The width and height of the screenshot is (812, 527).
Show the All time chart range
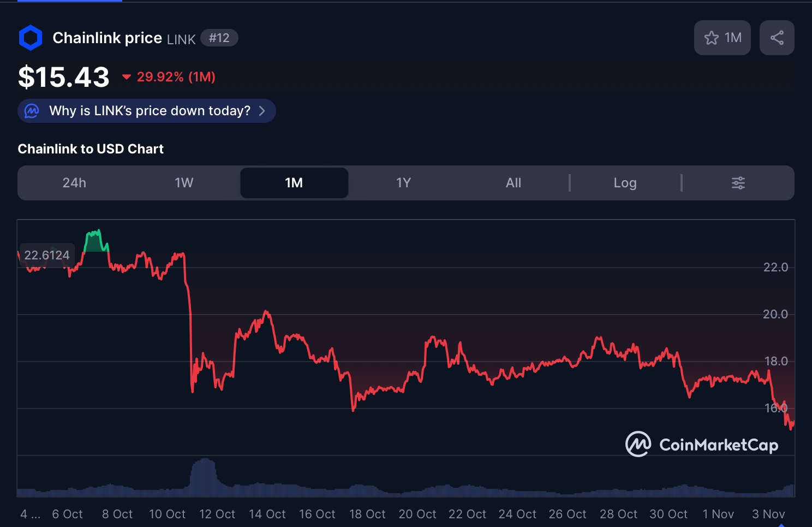pyautogui.click(x=514, y=183)
